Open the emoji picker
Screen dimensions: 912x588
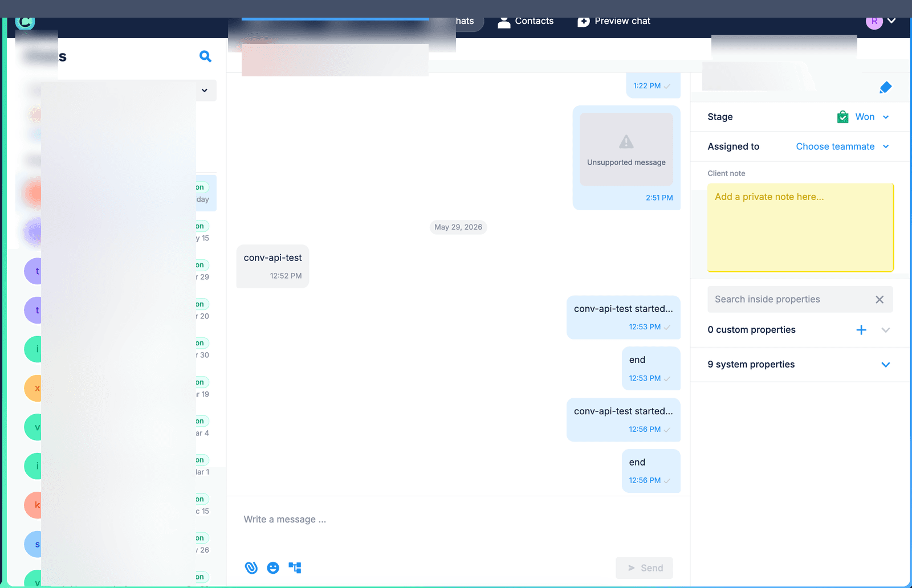pyautogui.click(x=273, y=567)
